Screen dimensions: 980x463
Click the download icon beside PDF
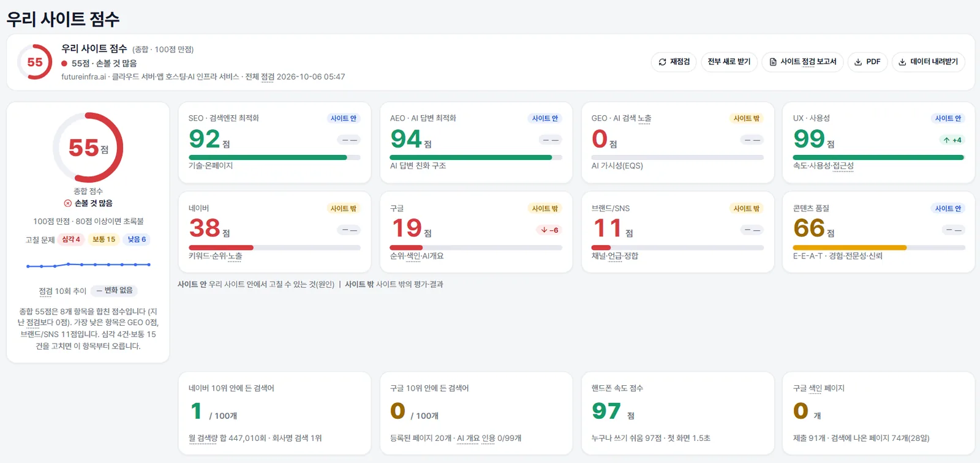tap(858, 62)
